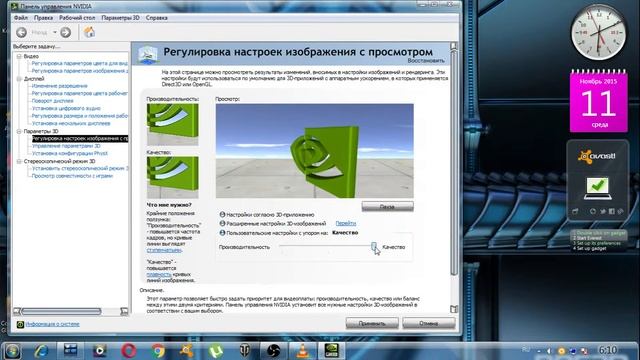Image resolution: width=640 pixels, height=360 pixels.
Task: Click the pink calendar gadget showing 11
Action: click(x=599, y=101)
